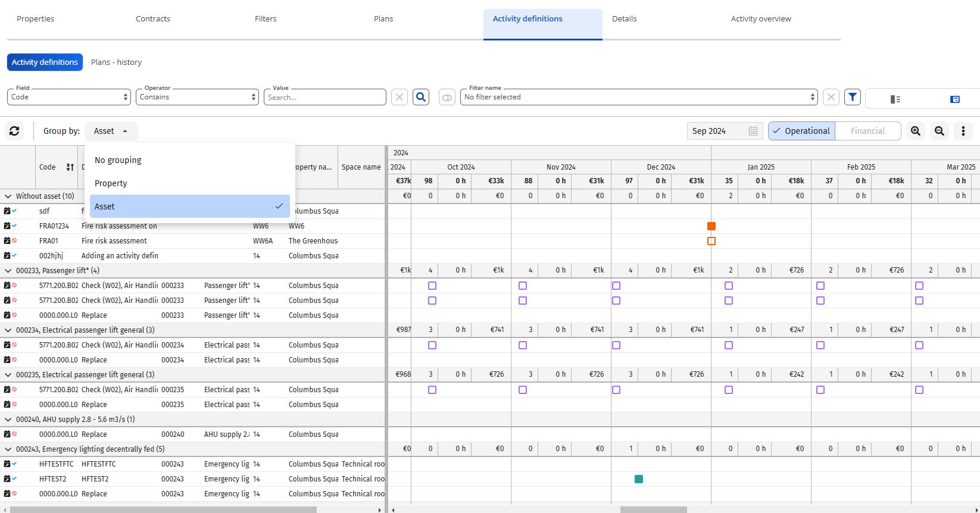Open Plans - history sub-tab

tap(116, 62)
